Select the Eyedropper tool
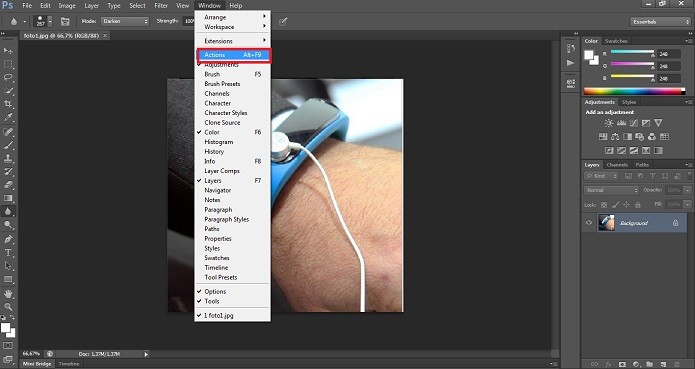Viewport: 695px width, 369px height. pos(8,117)
